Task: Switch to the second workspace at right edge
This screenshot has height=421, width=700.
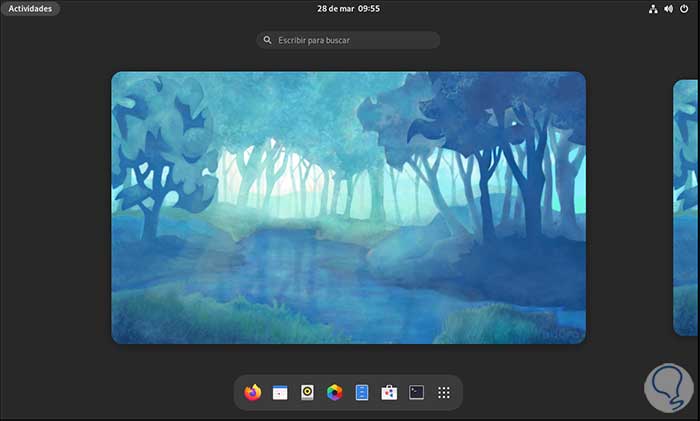Action: tap(685, 208)
